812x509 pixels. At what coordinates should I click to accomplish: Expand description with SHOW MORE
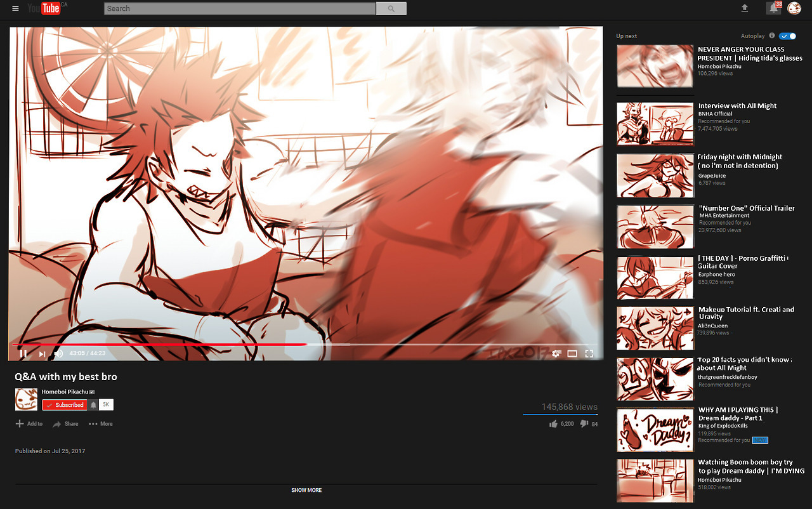(x=306, y=490)
